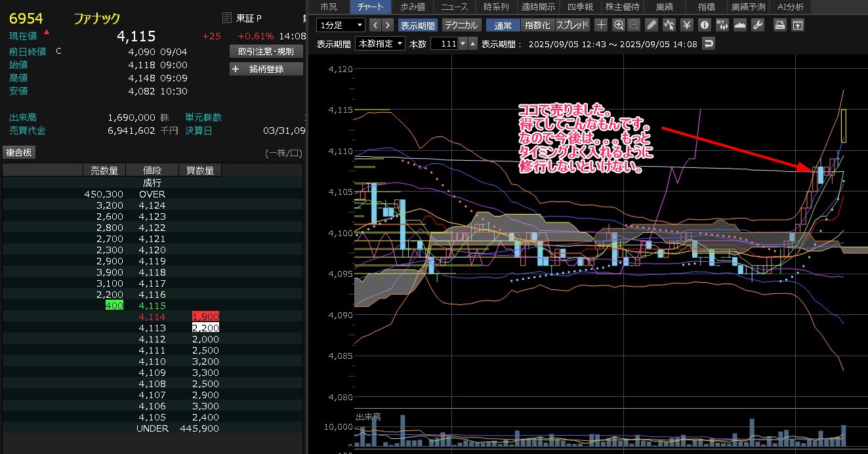Switch to the チャート tab
Image resolution: width=868 pixels, height=454 pixels.
coord(371,7)
